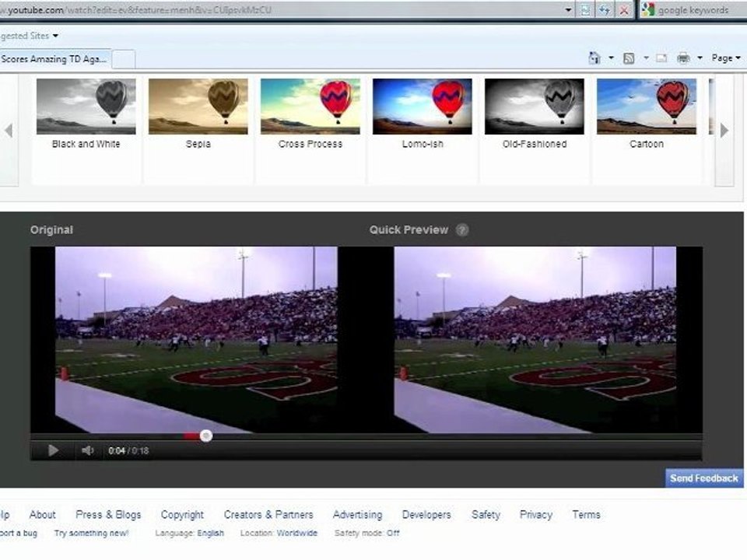The height and width of the screenshot is (560, 747).
Task: Apply the Sepia effect thumbnail
Action: (x=198, y=107)
